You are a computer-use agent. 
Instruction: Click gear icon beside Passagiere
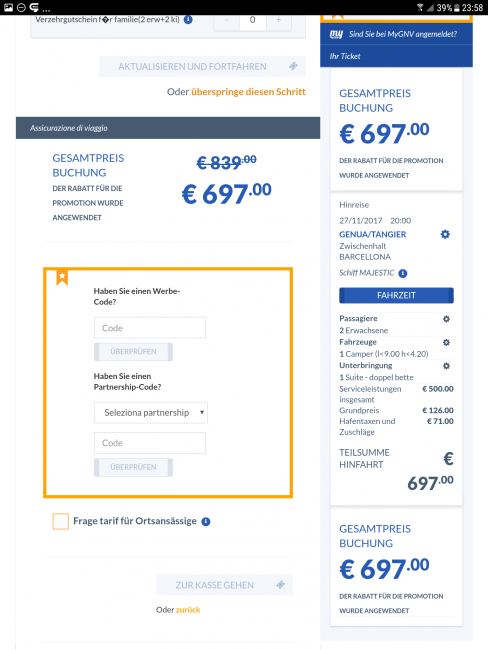446,319
